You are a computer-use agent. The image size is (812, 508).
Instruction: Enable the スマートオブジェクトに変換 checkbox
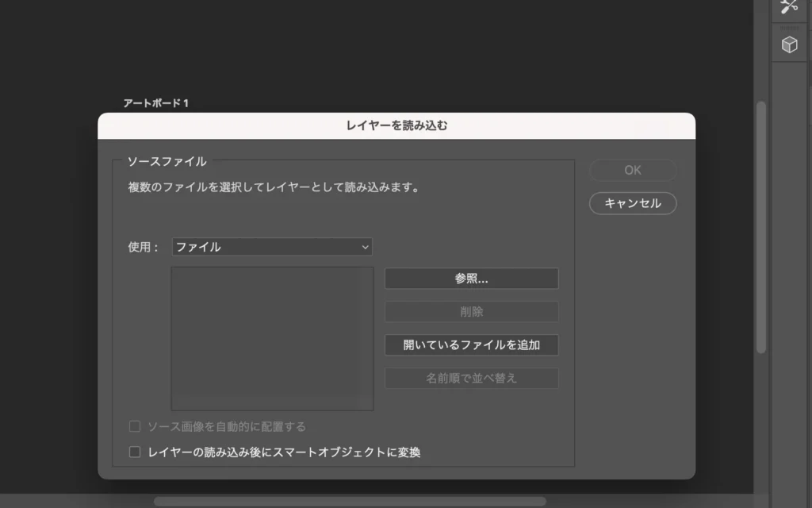[135, 452]
